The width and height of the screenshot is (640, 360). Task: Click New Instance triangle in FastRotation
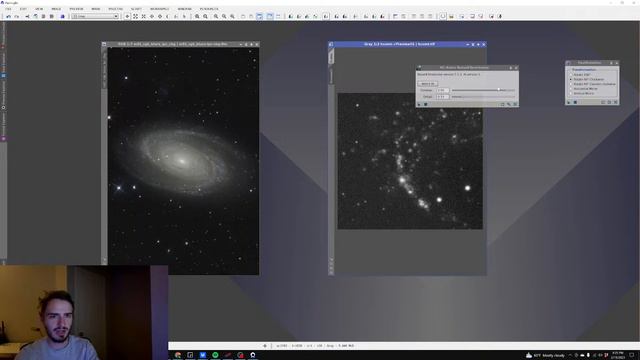coord(569,102)
